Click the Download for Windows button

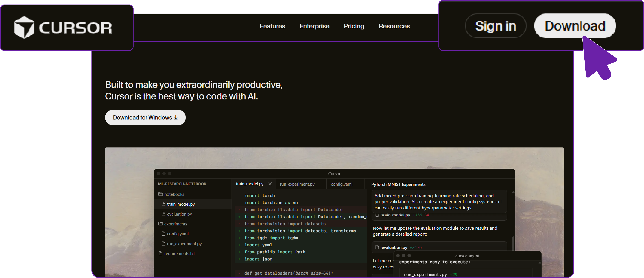pyautogui.click(x=145, y=117)
